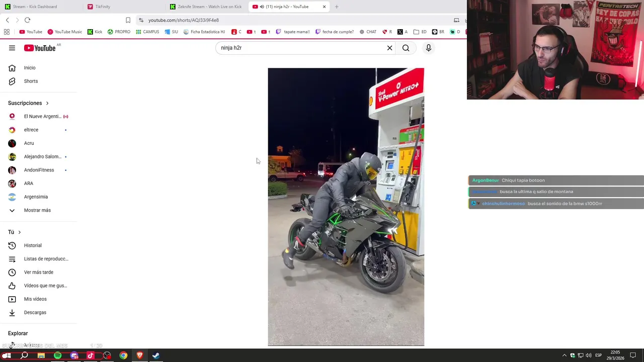644x362 pixels.
Task: Open the SIU bookmark
Action: point(171,32)
